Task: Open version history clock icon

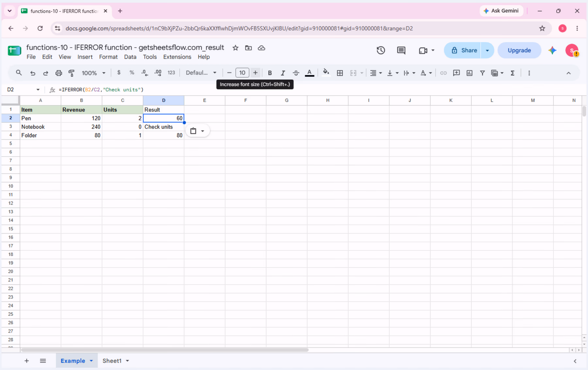Action: pyautogui.click(x=381, y=50)
